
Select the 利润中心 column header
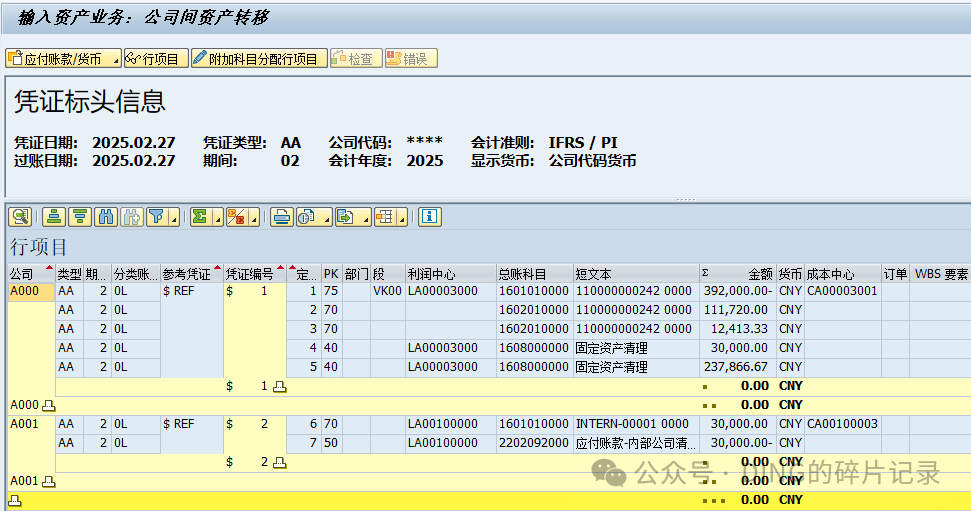pos(450,274)
